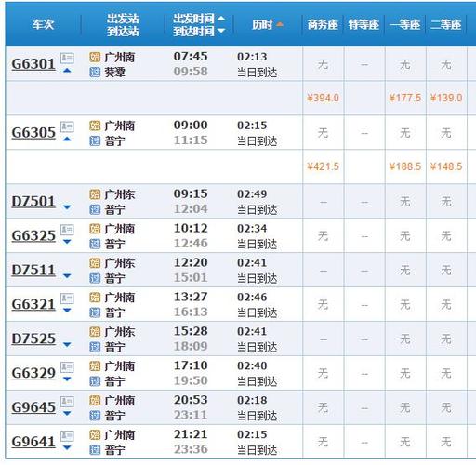Click ¥148.5 second class price

click(x=446, y=166)
